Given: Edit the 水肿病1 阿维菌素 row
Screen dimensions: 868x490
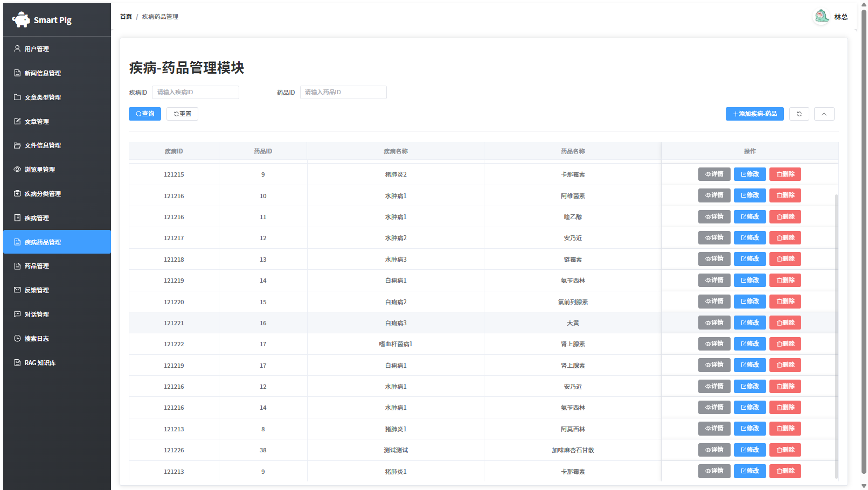Looking at the screenshot, I should point(750,195).
